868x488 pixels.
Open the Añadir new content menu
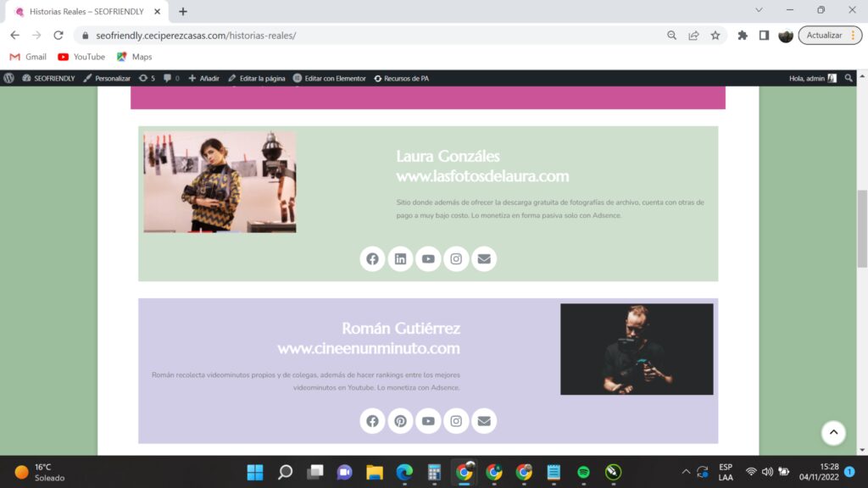pos(204,78)
